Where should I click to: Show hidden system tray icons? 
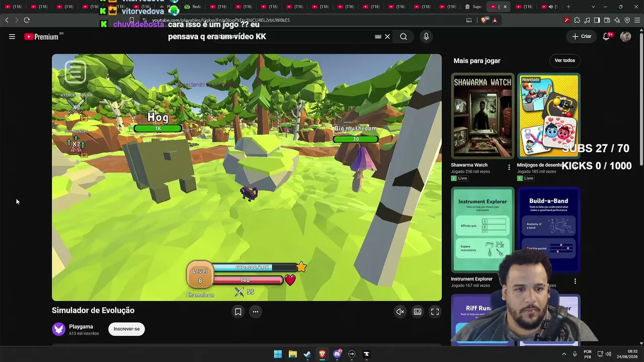(x=564, y=354)
